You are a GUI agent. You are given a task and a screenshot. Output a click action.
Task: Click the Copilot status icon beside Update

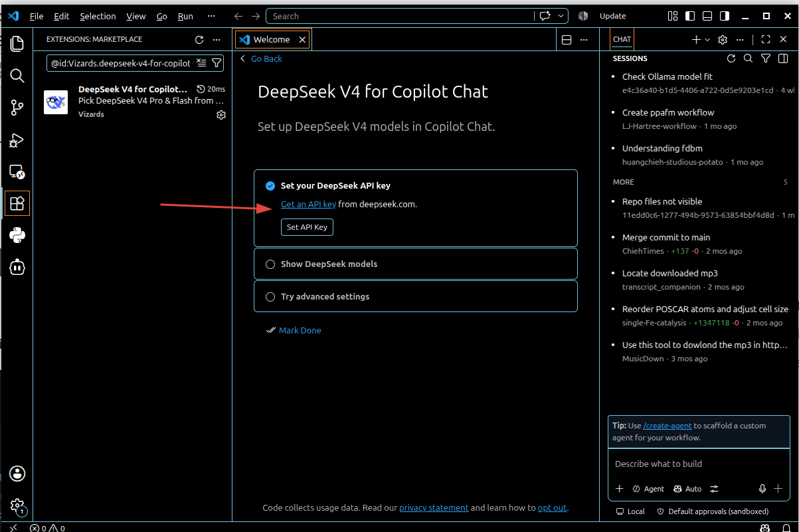[583, 16]
